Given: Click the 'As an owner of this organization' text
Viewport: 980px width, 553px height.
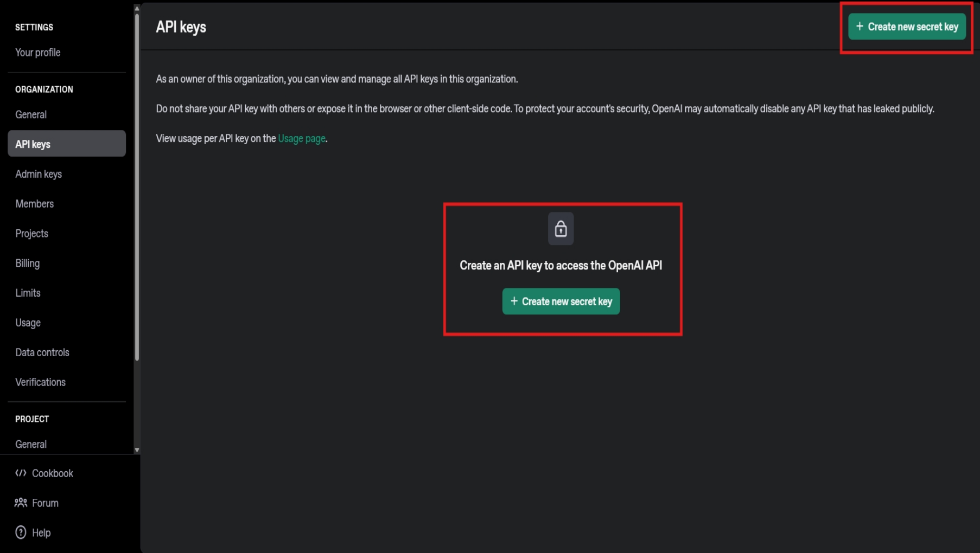Looking at the screenshot, I should [337, 79].
